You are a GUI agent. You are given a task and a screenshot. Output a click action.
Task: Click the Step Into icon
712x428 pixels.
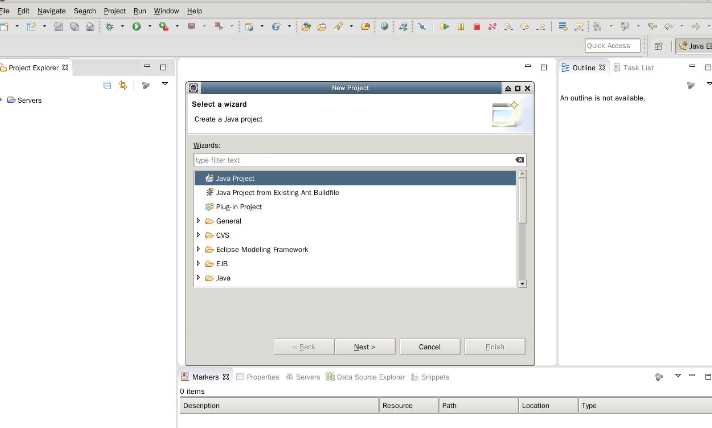pos(508,27)
